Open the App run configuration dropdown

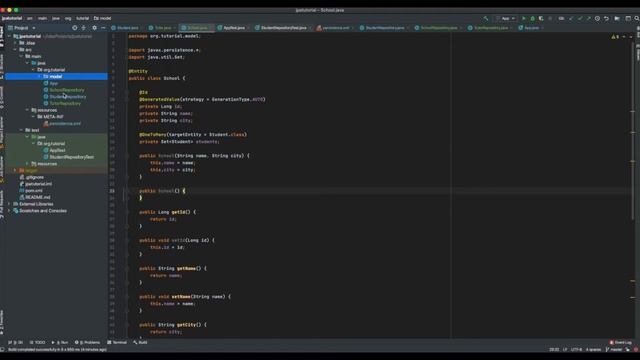(505, 18)
